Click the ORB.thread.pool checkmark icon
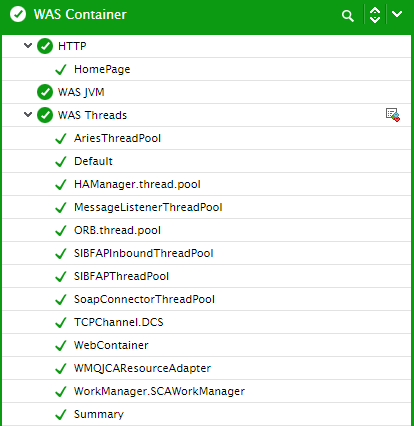Screen dimensions: 414x426 coord(61,230)
